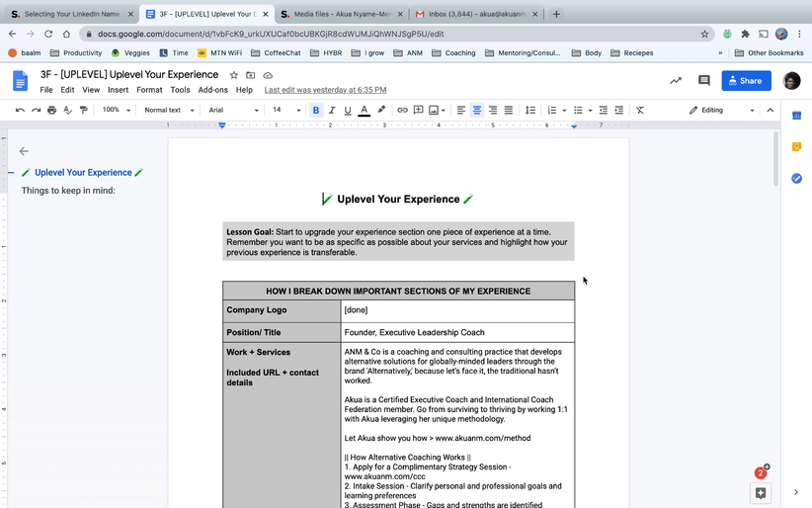Open the text color picker

pyautogui.click(x=365, y=110)
